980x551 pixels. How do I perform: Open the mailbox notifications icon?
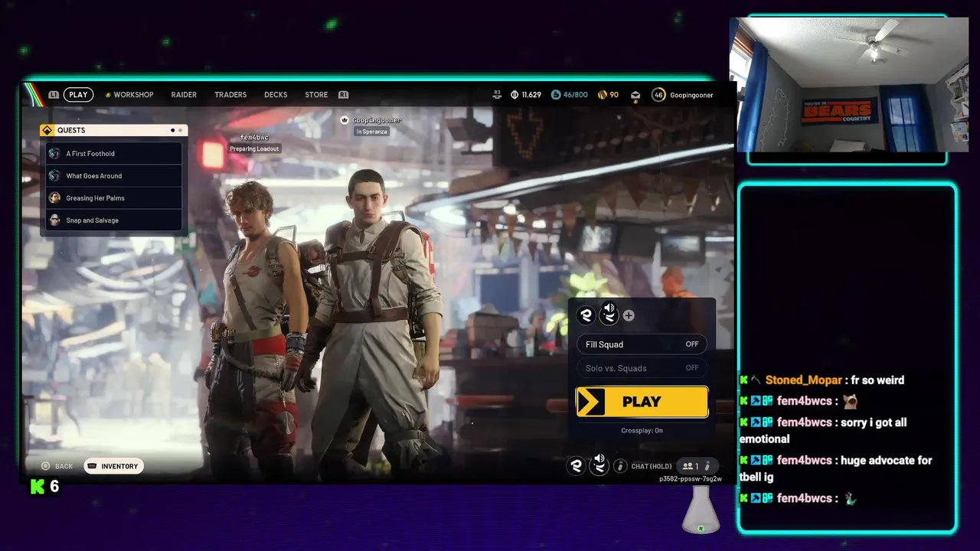click(x=635, y=95)
